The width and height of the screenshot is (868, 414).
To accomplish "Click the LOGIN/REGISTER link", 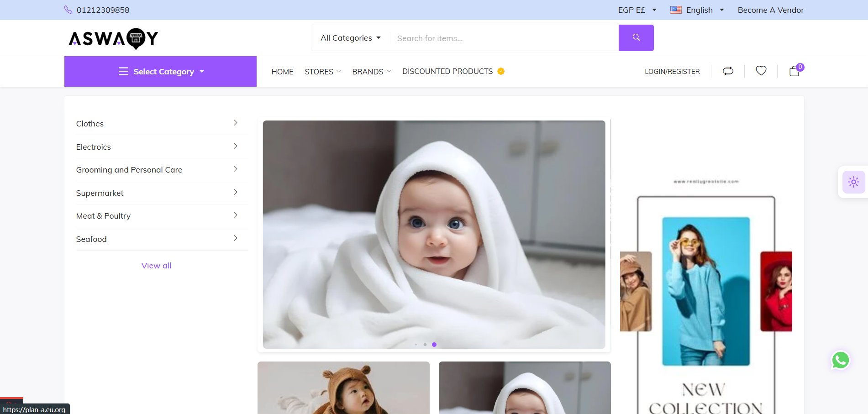I will 672,72.
